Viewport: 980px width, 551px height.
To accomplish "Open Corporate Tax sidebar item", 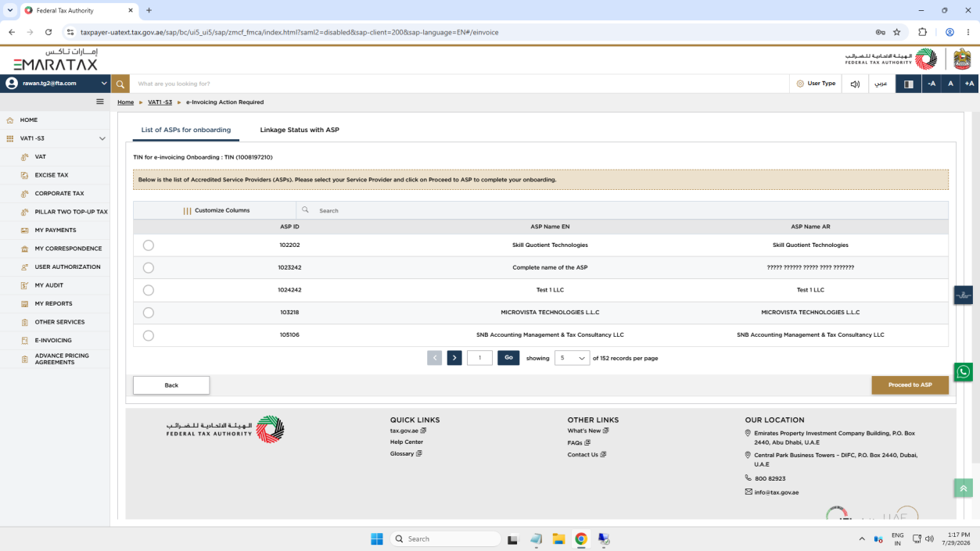I will coord(59,194).
